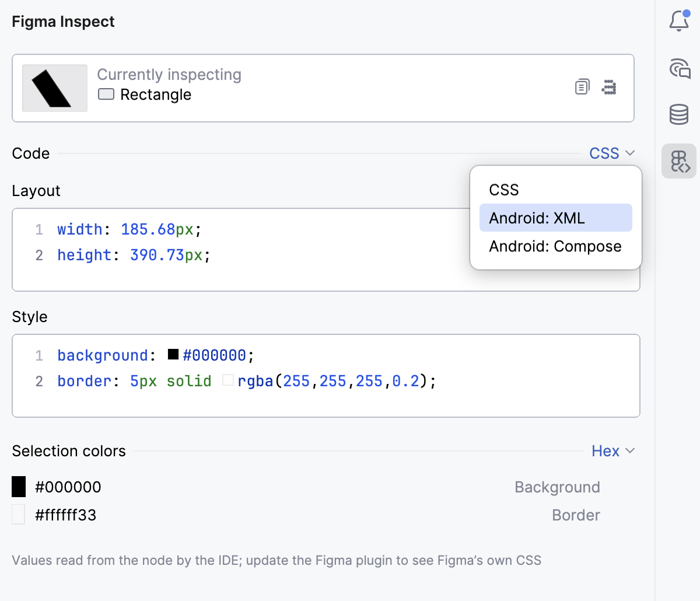Click the Code section heading
Viewport: 700px width, 601px height.
[x=31, y=153]
